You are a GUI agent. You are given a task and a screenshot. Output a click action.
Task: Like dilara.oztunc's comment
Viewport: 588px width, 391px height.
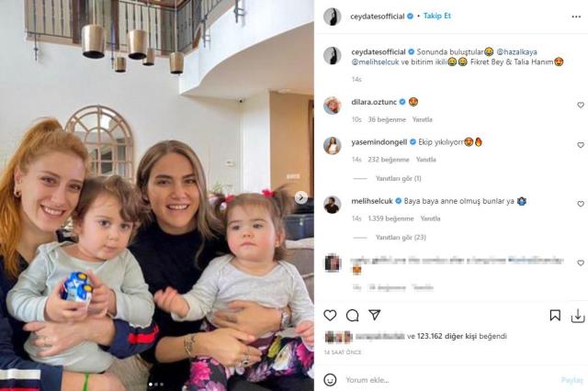(x=581, y=105)
